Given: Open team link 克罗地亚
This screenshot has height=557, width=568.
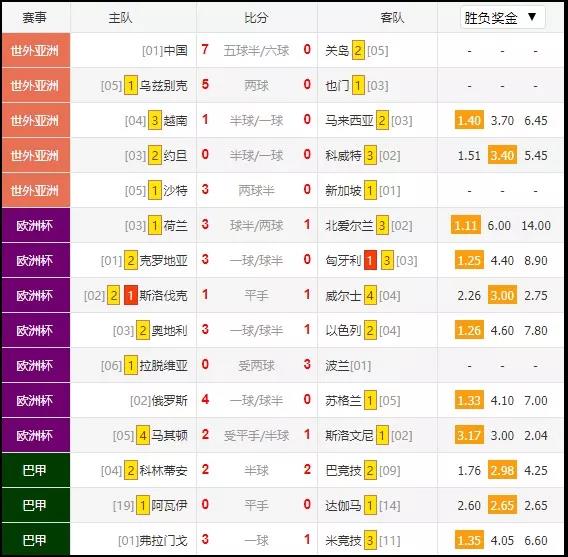Looking at the screenshot, I should [163, 260].
